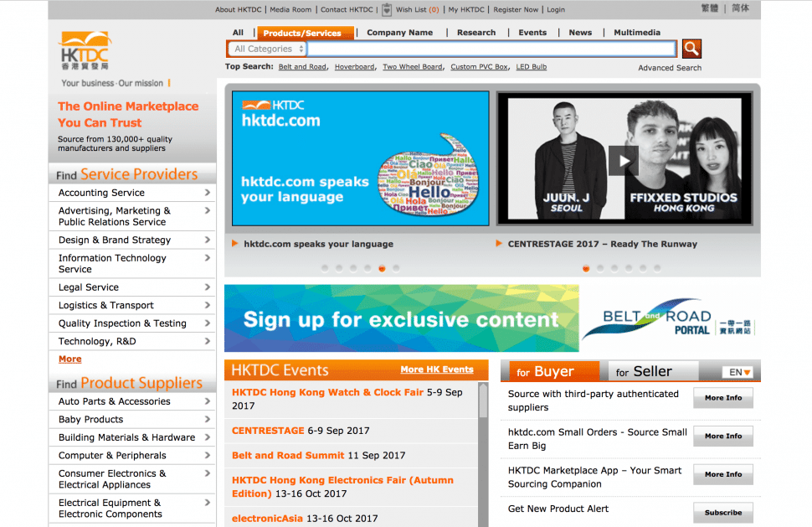Expand Advertising, Marketing & Public Relations Service
The image size is (812, 527).
132,216
